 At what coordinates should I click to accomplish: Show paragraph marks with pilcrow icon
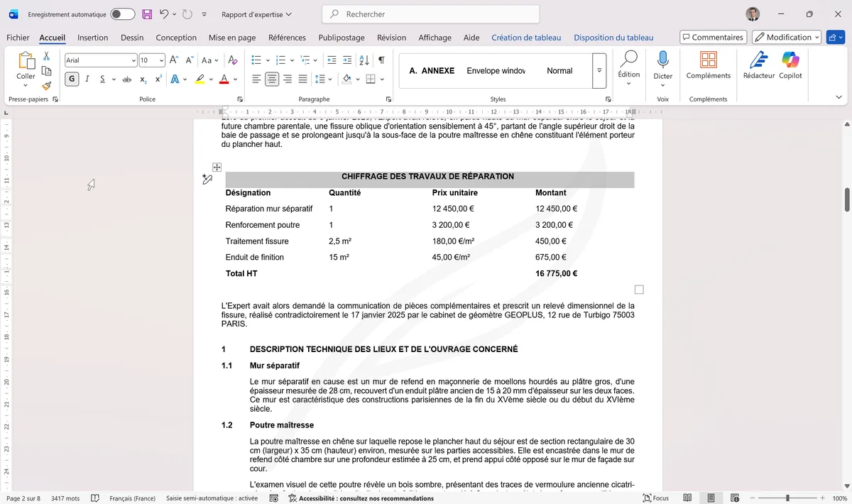coord(381,60)
